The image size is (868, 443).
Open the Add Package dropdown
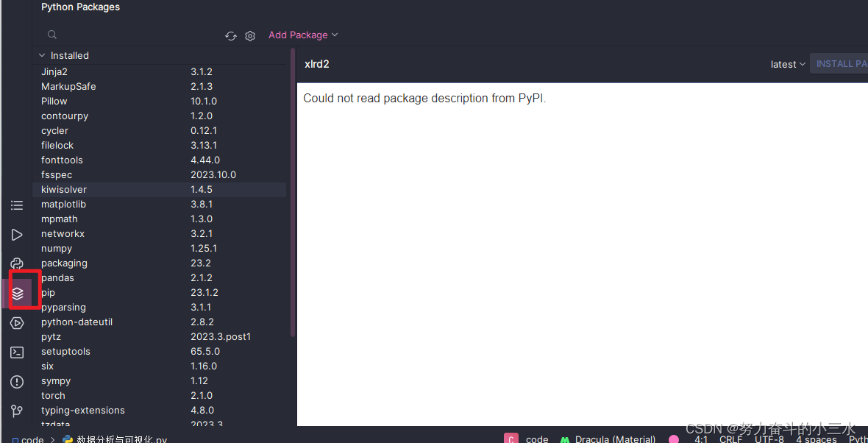tap(303, 35)
